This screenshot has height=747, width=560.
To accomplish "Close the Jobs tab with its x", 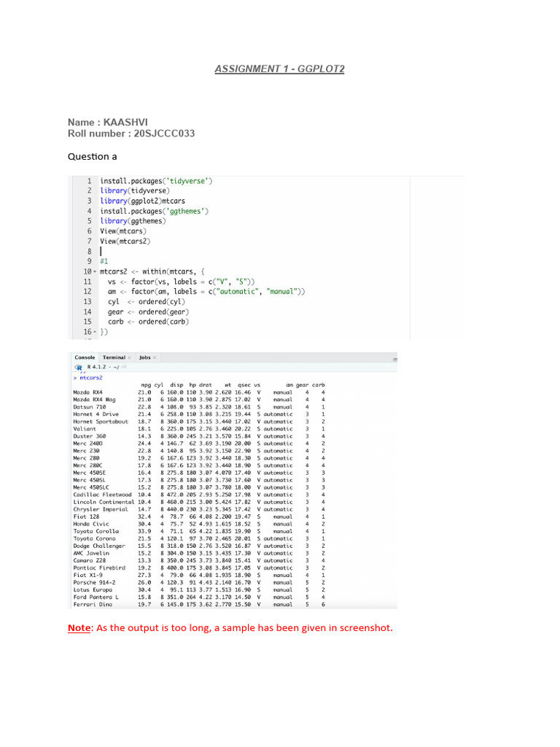I will point(155,357).
